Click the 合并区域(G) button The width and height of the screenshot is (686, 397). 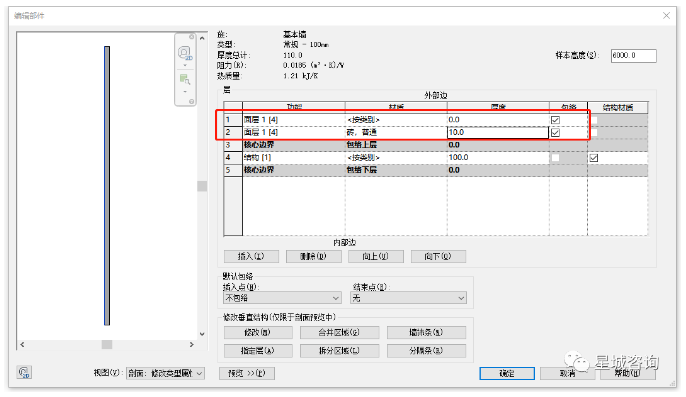pos(340,333)
